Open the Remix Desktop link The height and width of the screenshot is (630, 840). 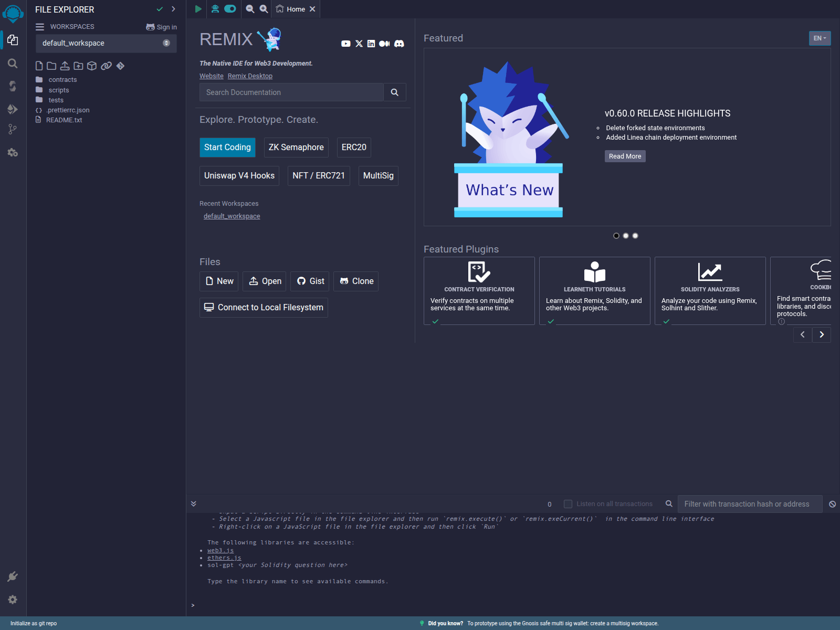tap(250, 76)
